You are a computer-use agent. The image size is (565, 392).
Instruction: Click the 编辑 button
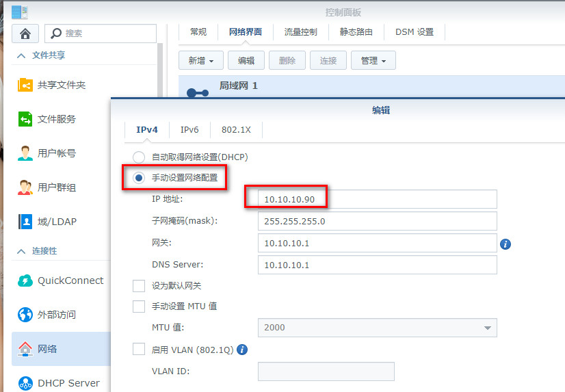point(246,60)
